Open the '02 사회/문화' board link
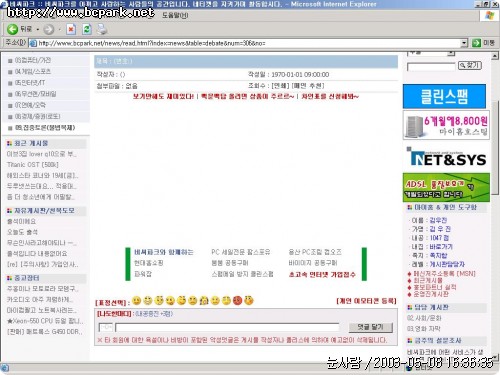Viewport: 500px width, 375px height. [424, 318]
